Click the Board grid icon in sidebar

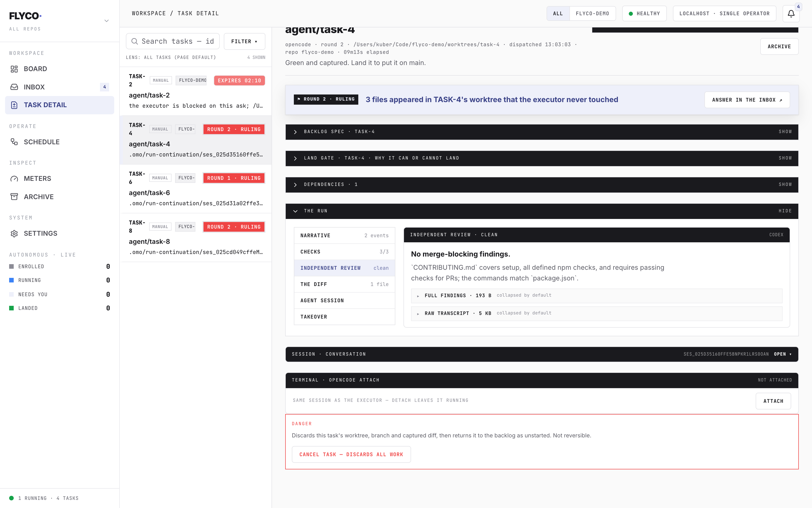coord(14,69)
